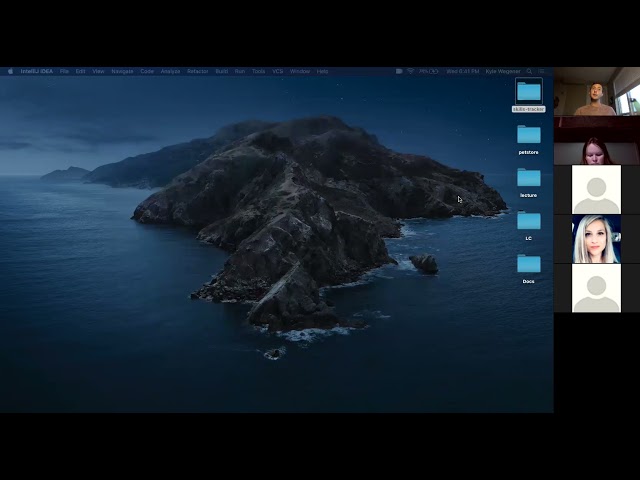Open the Window menu
This screenshot has height=480, width=640.
point(300,71)
